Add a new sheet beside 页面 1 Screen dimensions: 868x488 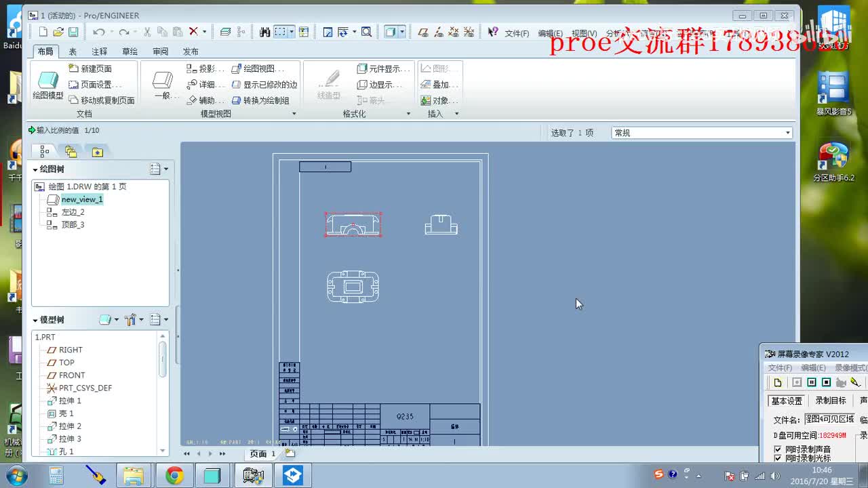click(290, 453)
